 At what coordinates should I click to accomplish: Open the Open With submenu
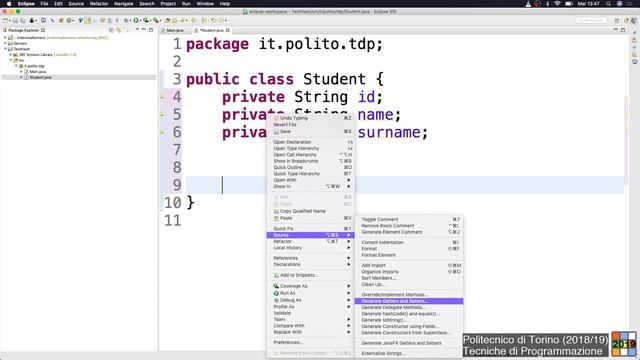click(312, 180)
